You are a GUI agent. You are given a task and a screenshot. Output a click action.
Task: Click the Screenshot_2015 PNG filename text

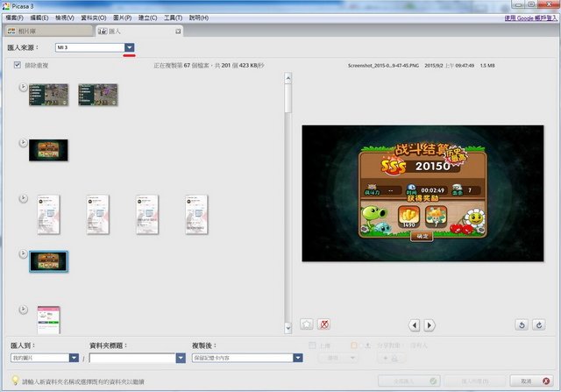click(x=383, y=66)
